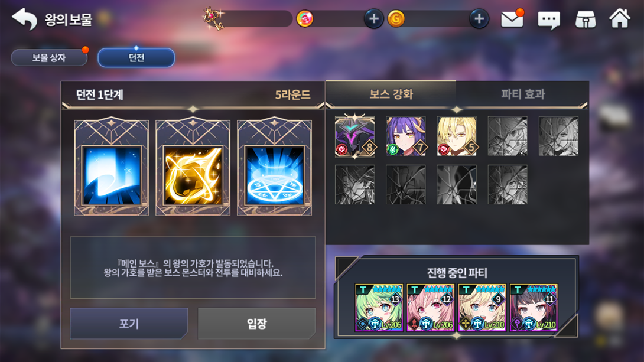Image resolution: width=644 pixels, height=362 pixels.
Task: Switch to the 파티 효과 tab
Action: 522,94
